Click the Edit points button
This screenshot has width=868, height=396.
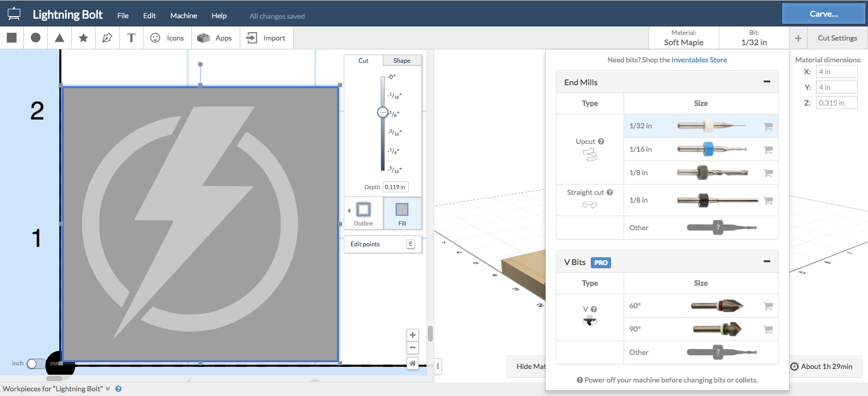(x=383, y=244)
